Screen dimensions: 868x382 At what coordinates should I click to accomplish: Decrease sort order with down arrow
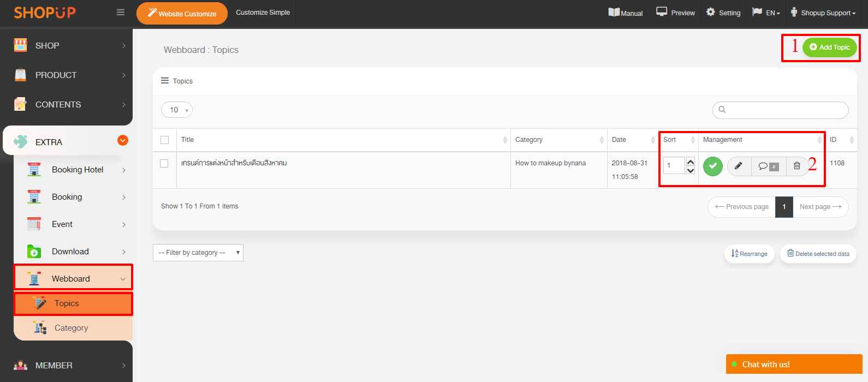coord(691,170)
